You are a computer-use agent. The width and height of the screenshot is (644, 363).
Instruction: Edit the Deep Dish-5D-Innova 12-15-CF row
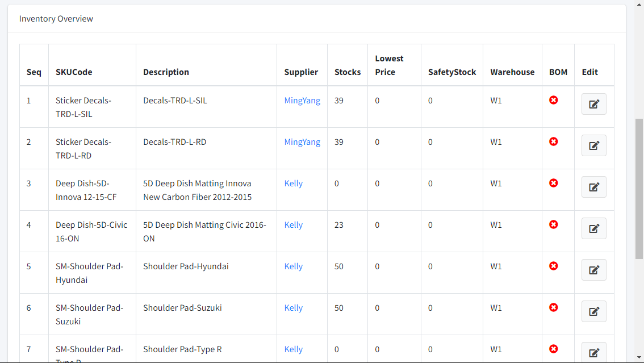click(594, 187)
